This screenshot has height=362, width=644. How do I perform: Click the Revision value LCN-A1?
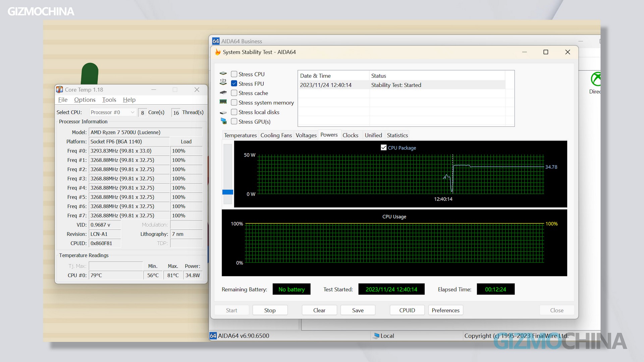pos(105,234)
